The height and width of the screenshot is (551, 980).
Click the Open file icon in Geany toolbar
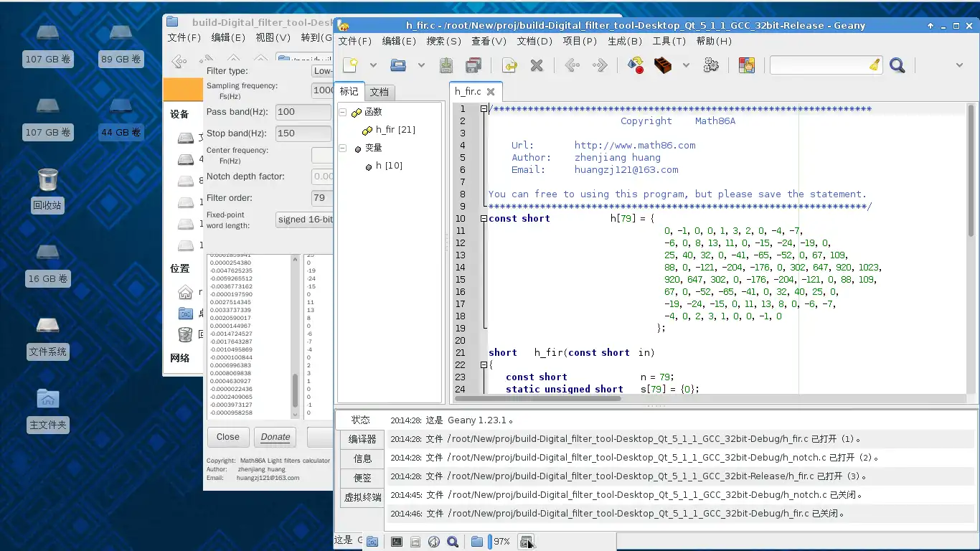tap(398, 65)
